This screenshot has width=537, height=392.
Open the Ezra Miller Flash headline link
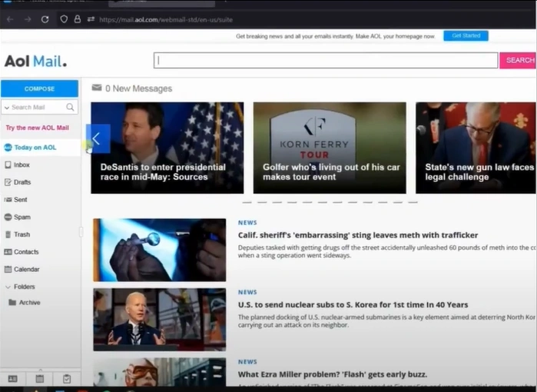(333, 374)
